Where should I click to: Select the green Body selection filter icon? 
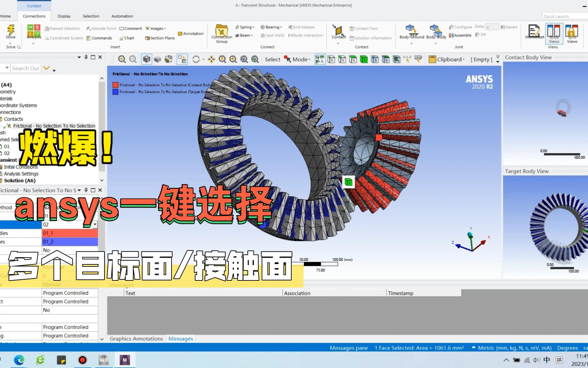(x=364, y=59)
